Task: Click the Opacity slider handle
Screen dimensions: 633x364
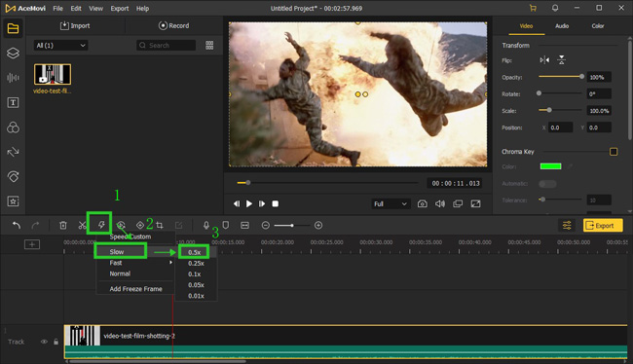Action: (x=581, y=76)
